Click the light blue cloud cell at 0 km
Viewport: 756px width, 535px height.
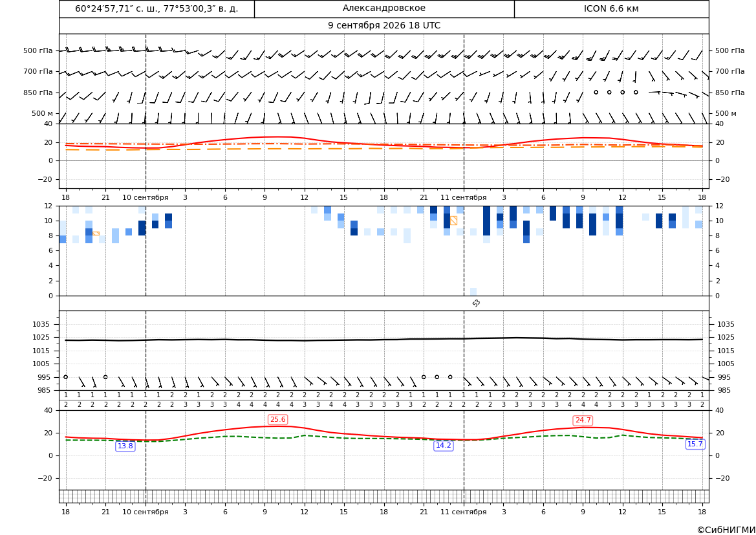473,292
